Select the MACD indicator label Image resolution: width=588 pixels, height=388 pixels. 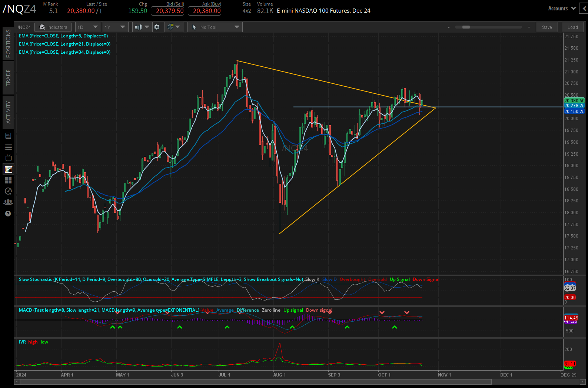(109, 310)
